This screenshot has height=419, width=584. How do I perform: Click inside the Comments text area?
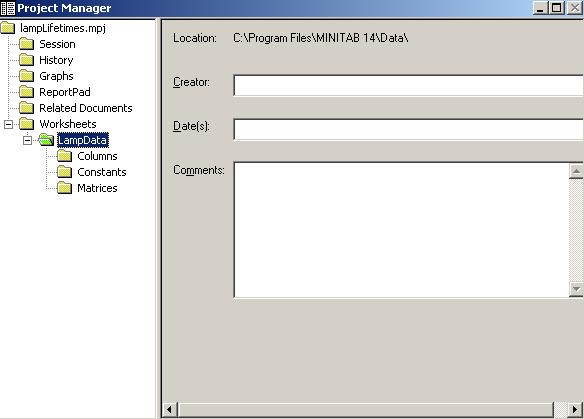402,230
